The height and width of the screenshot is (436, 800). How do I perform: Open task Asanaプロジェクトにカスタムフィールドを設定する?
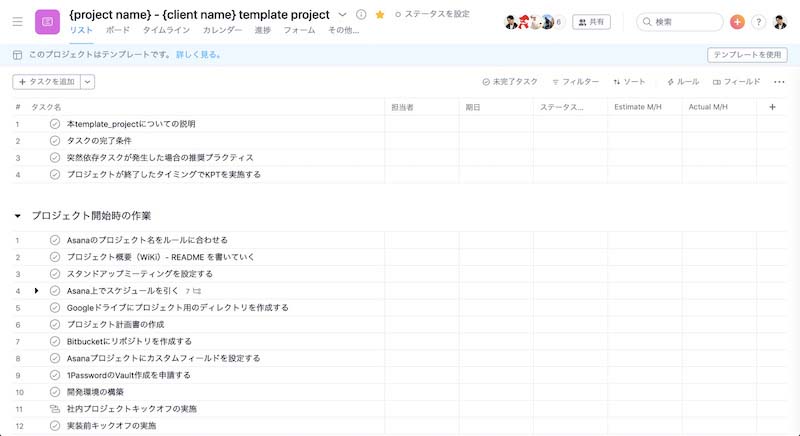[x=163, y=358]
